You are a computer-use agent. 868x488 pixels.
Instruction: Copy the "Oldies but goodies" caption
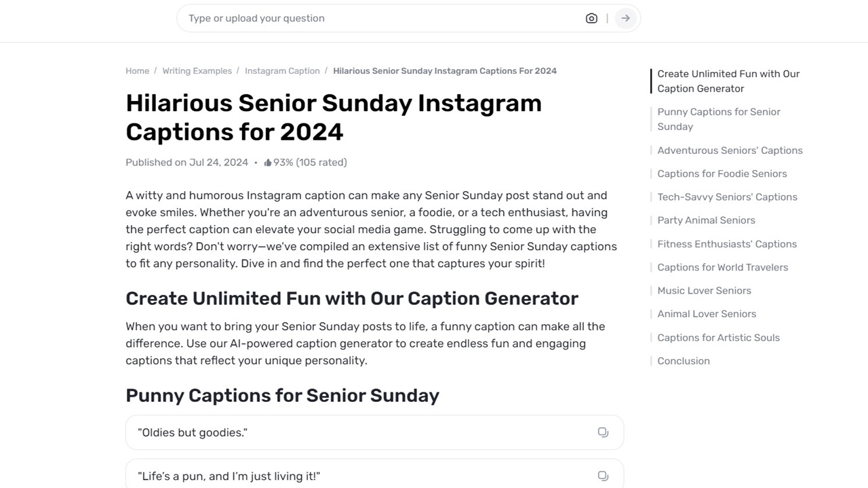point(603,432)
